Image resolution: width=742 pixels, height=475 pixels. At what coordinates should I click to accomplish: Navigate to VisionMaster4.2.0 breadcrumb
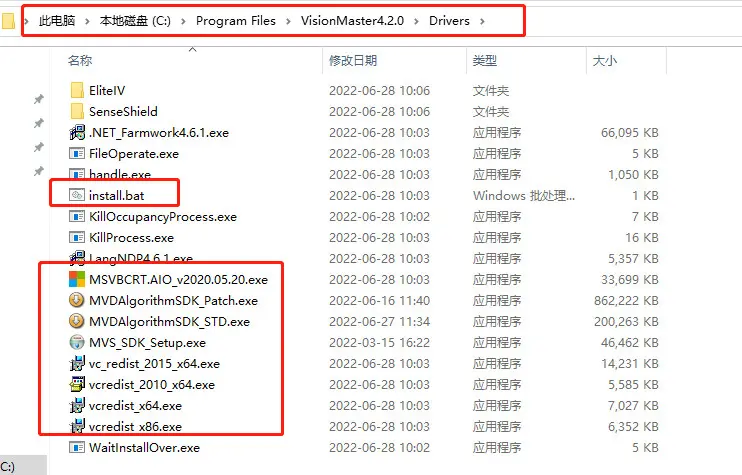coord(352,21)
